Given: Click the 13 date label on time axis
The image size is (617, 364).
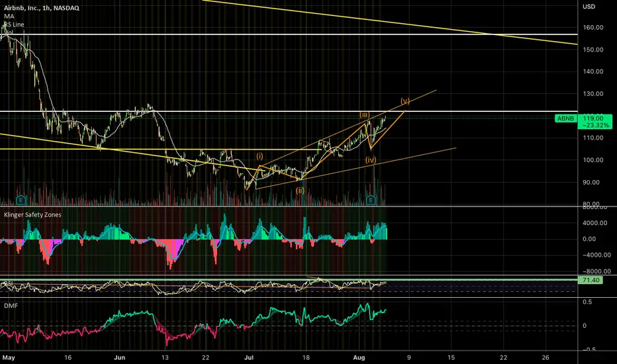Looking at the screenshot, I should pos(164,357).
